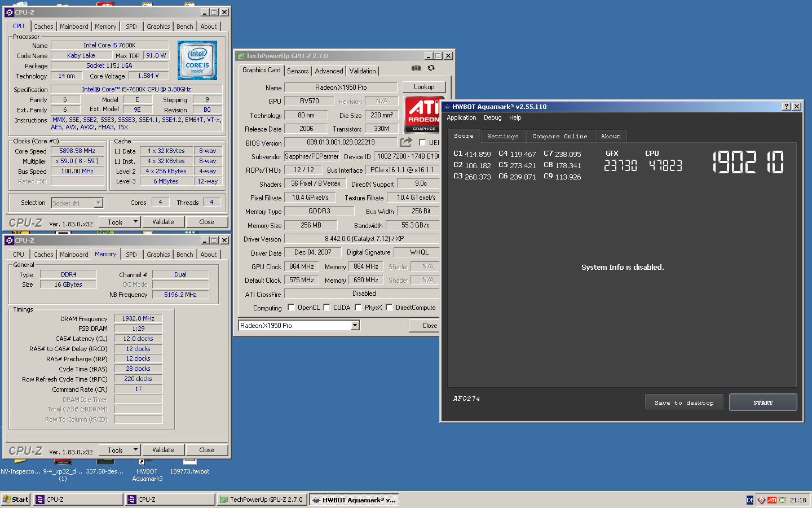Click the NB Frequency value 5196.2 MHz

180,295
